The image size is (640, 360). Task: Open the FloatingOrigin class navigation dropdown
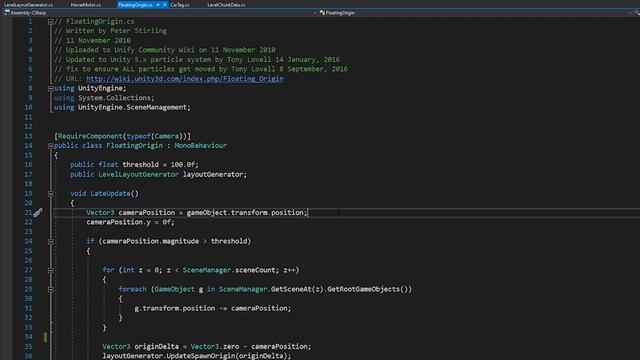(630, 13)
